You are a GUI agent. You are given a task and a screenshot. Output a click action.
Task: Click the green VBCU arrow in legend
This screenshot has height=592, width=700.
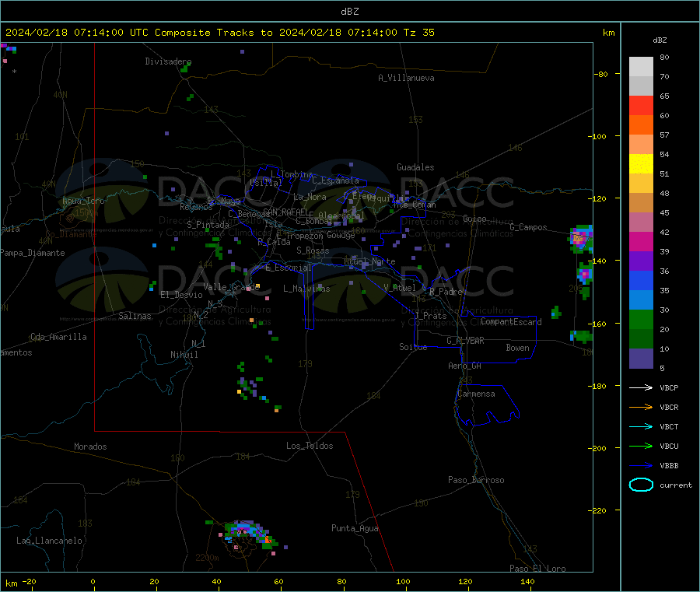(x=641, y=446)
